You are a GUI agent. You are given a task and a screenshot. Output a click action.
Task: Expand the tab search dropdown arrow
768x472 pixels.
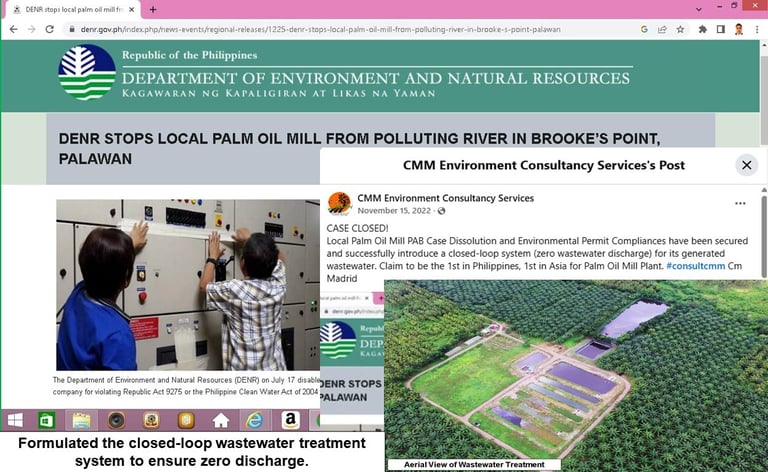699,9
